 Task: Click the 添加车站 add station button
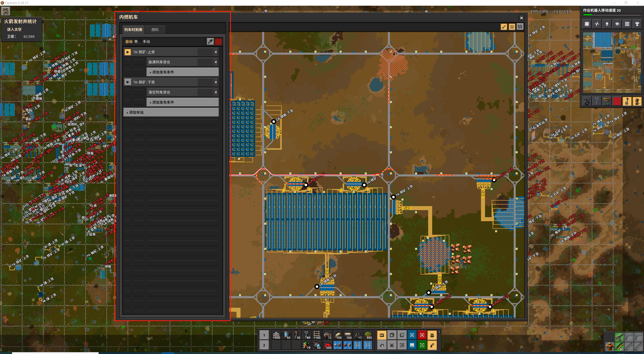click(x=171, y=113)
